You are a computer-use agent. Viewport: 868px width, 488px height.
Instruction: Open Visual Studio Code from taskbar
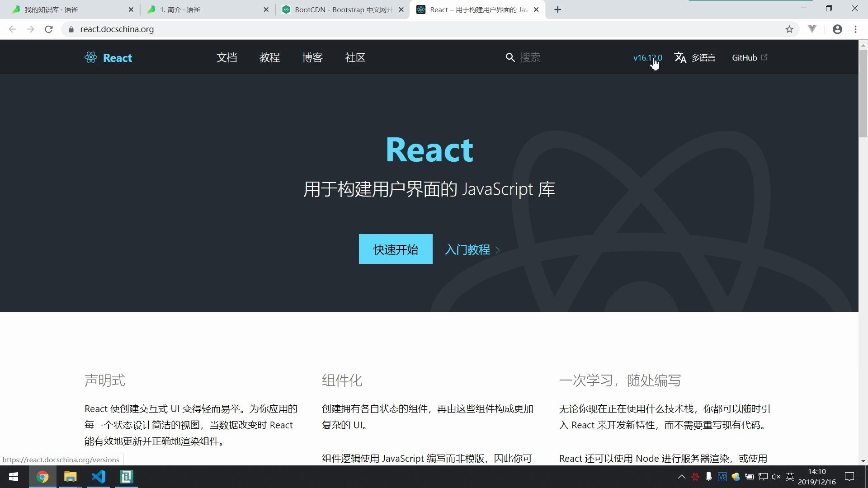pyautogui.click(x=99, y=477)
